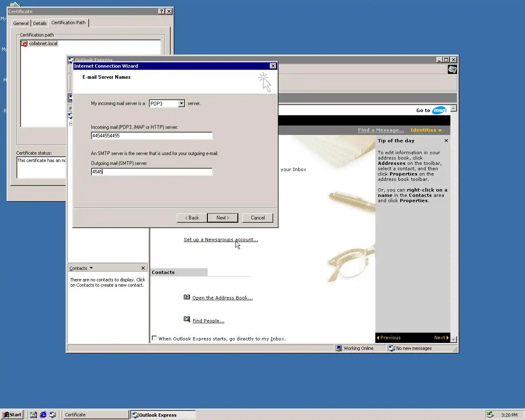Launch Internet Explorer from quick launch
Image resolution: width=525 pixels, height=420 pixels.
(43, 415)
